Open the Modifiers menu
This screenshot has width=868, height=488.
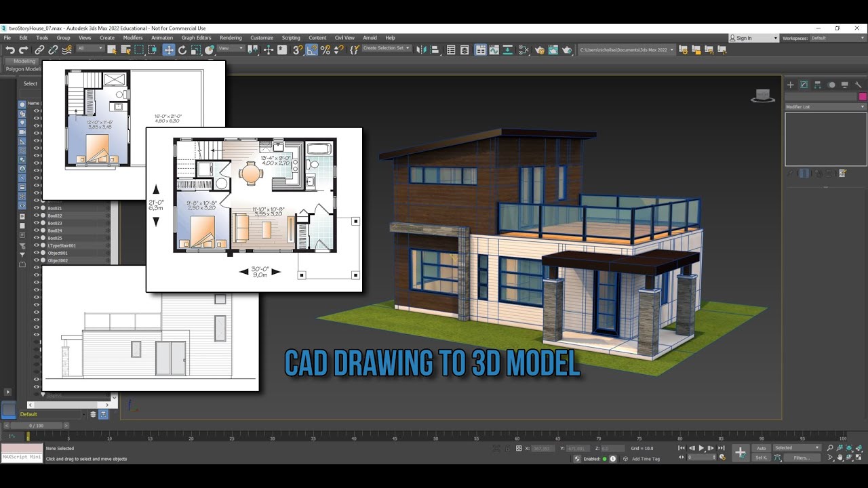pyautogui.click(x=133, y=38)
